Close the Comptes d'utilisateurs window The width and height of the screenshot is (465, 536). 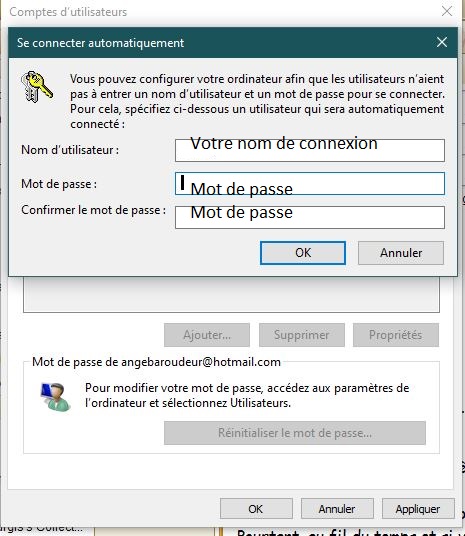pos(447,11)
